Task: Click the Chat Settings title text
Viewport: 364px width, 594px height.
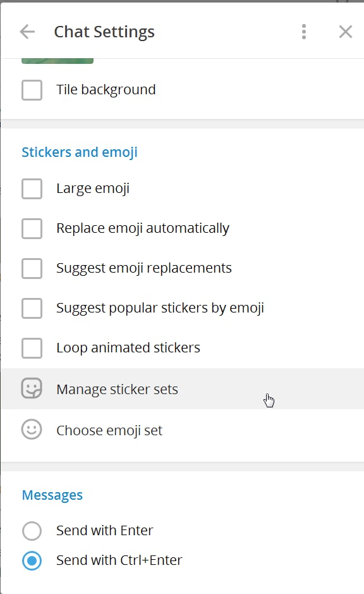Action: coord(104,32)
